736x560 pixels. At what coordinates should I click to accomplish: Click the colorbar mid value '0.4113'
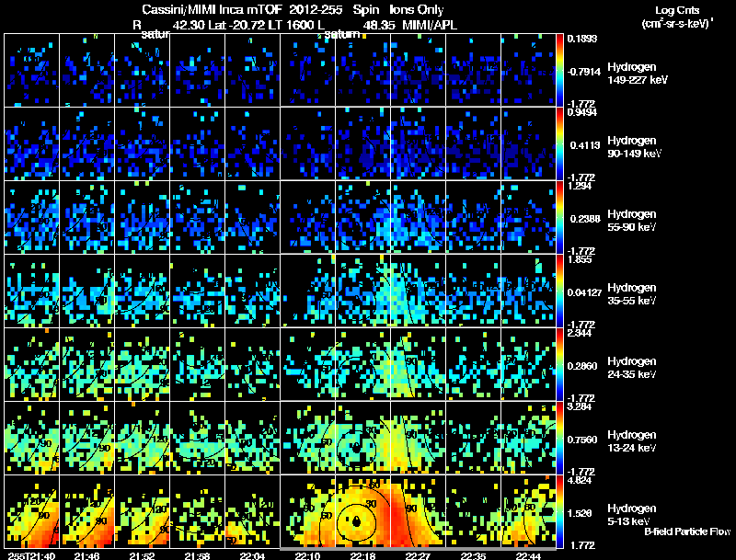tap(585, 145)
